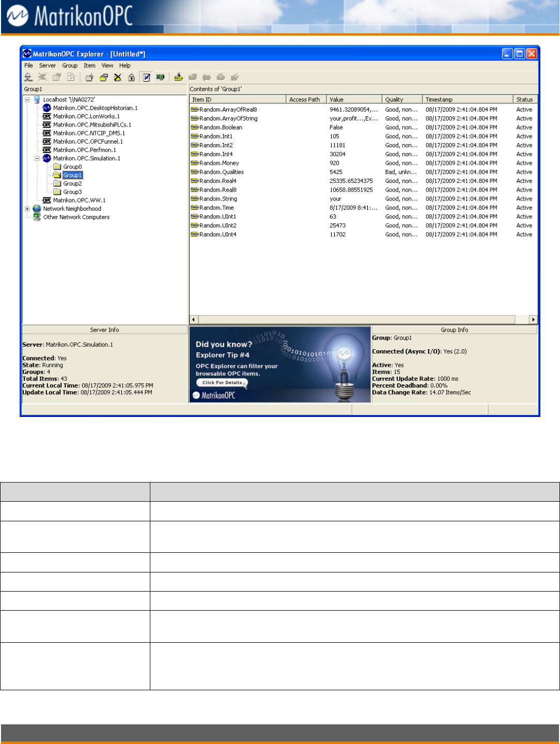This screenshot has height=744, width=560.
Task: Select the Random.UInt2 item row
Action: (x=363, y=225)
